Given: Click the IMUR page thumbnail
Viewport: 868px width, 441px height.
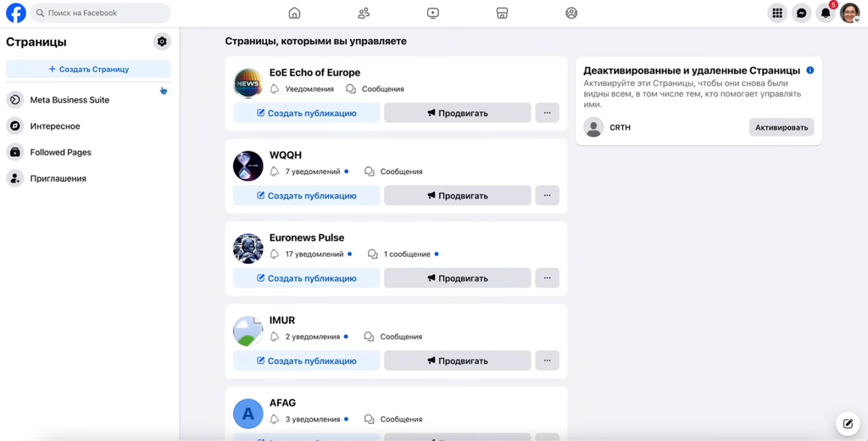Looking at the screenshot, I should pyautogui.click(x=248, y=332).
